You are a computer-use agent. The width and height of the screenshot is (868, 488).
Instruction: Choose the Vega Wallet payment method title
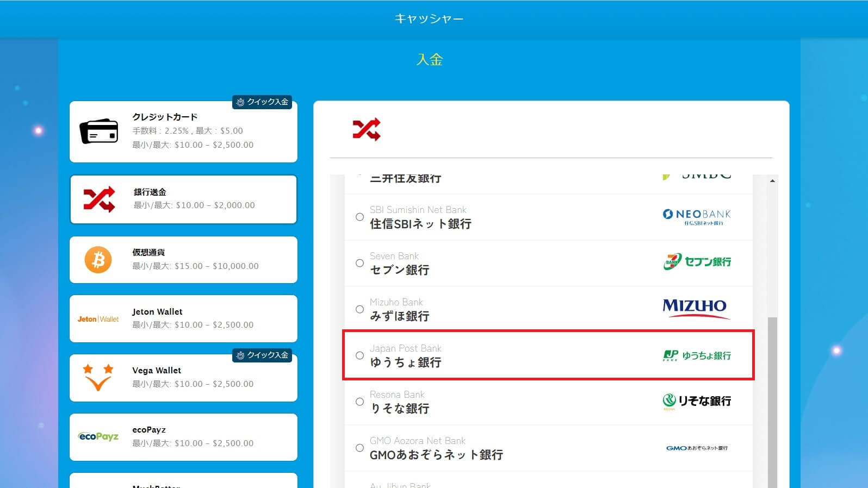tap(157, 370)
